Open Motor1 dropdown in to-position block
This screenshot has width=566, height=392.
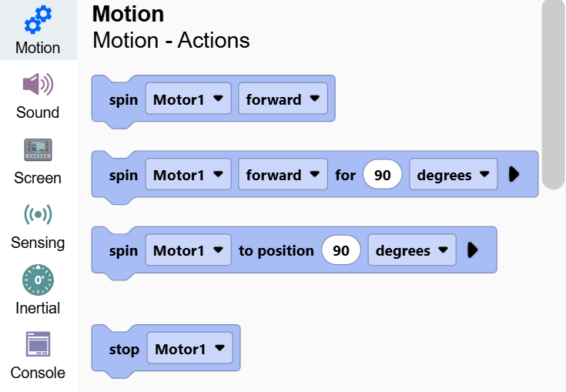[x=188, y=250]
